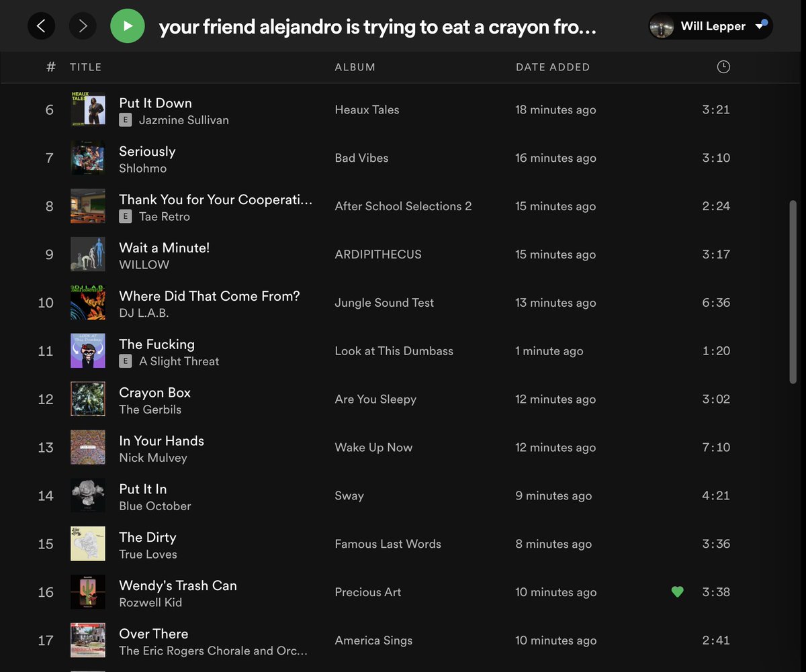806x672 pixels.
Task: Unlike Wendy's Trash Can via green heart
Action: 678,592
